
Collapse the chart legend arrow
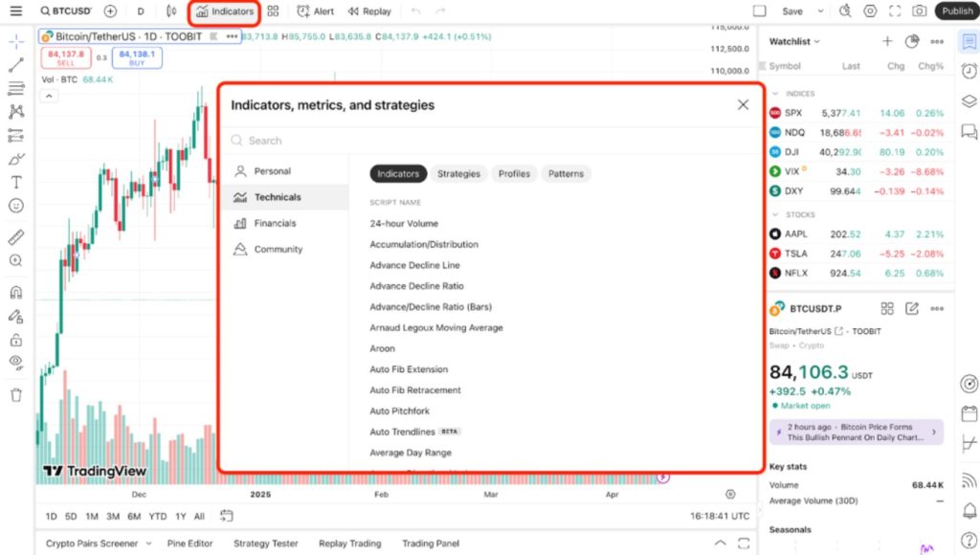click(49, 96)
